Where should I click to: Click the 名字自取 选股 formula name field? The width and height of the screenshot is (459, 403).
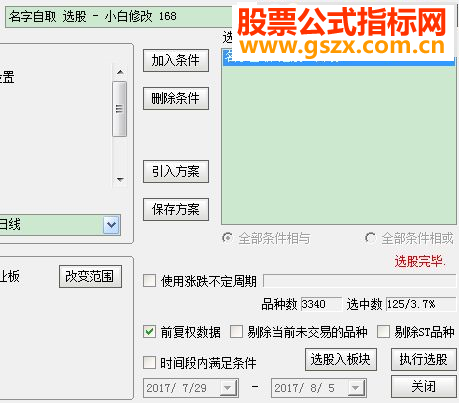[x=118, y=17]
